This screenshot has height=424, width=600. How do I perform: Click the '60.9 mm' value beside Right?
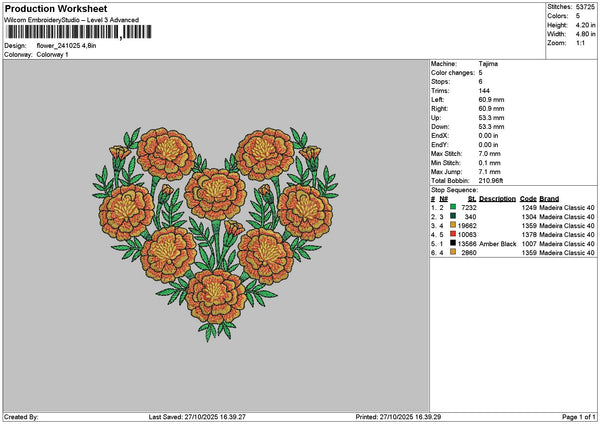pyautogui.click(x=491, y=109)
